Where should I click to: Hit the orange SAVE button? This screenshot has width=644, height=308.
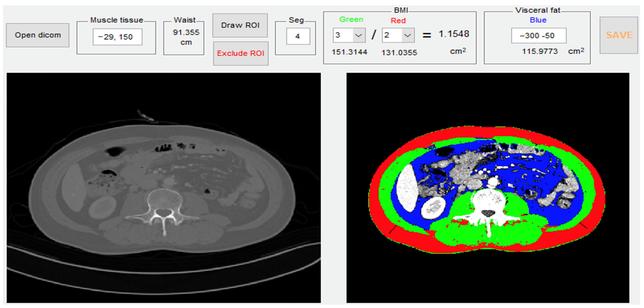click(619, 35)
